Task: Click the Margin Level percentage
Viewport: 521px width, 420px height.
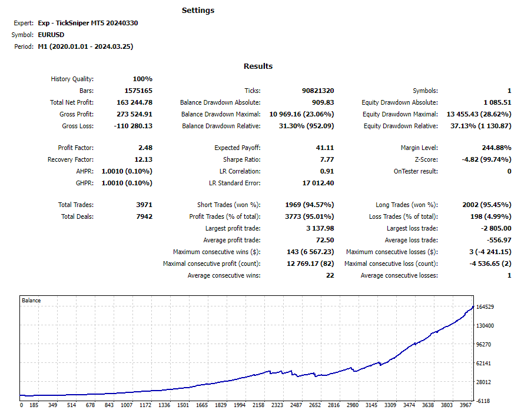Action: pyautogui.click(x=492, y=148)
